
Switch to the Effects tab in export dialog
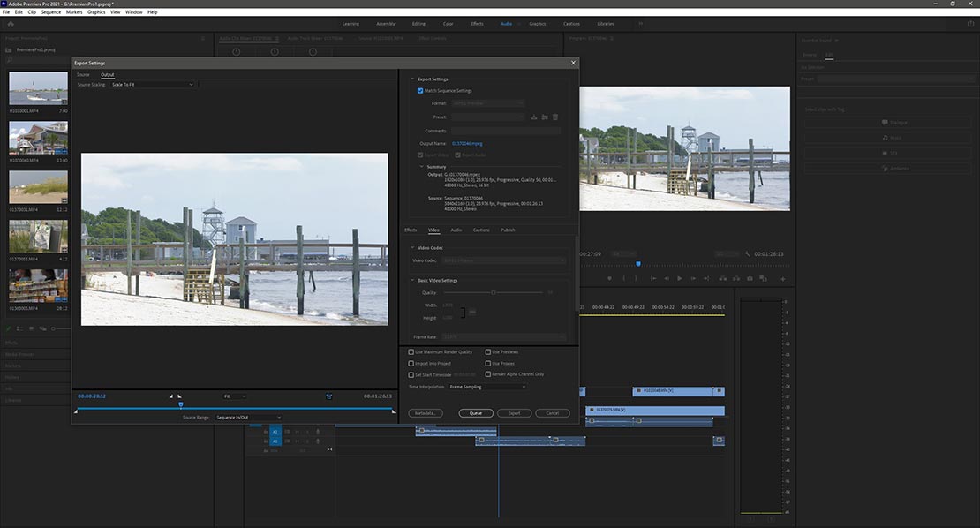pos(411,230)
